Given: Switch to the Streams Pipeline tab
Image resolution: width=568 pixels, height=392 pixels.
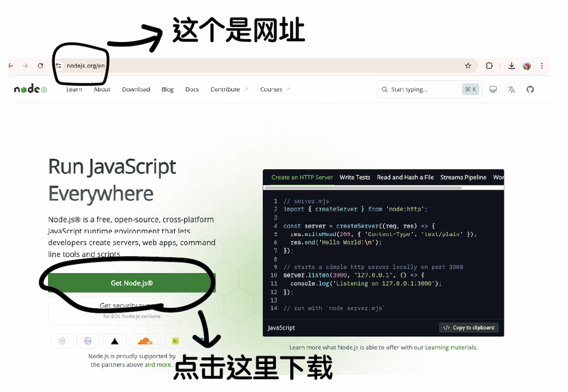Looking at the screenshot, I should tap(463, 177).
